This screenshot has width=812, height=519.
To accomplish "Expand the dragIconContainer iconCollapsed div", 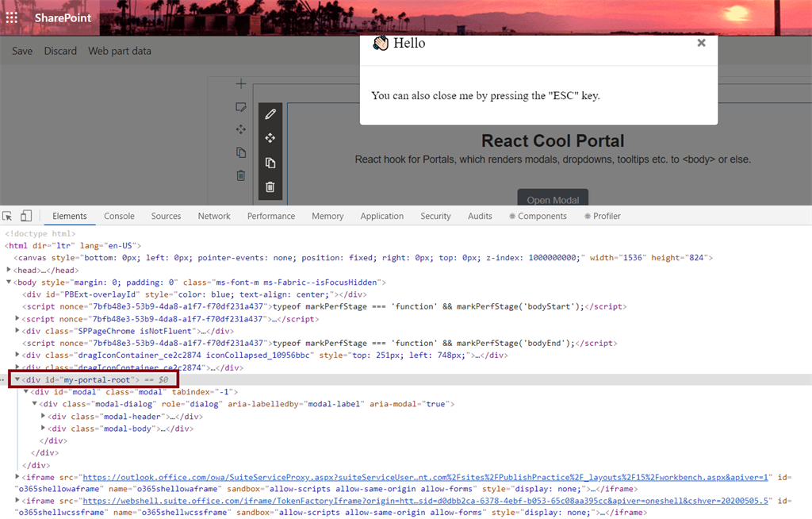I will pyautogui.click(x=17, y=355).
